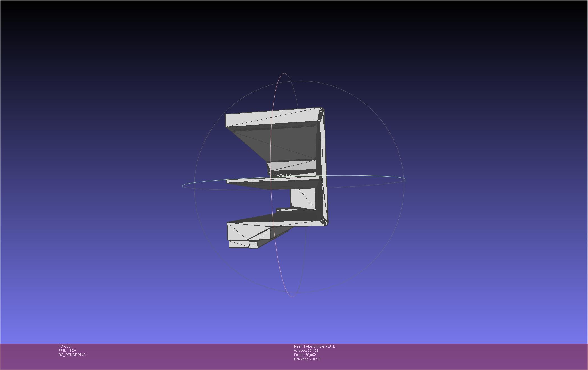Screen dimensions: 588x370
Task: Click the small pillar below the shelf
Action: click(x=302, y=198)
